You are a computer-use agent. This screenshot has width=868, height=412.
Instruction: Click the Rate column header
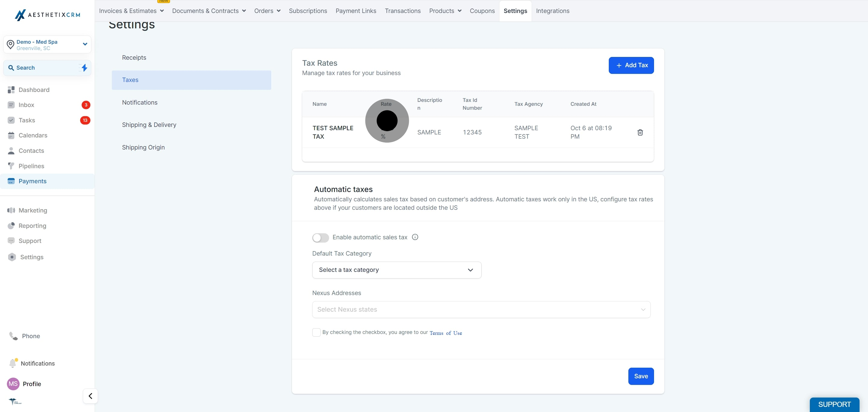coord(386,104)
